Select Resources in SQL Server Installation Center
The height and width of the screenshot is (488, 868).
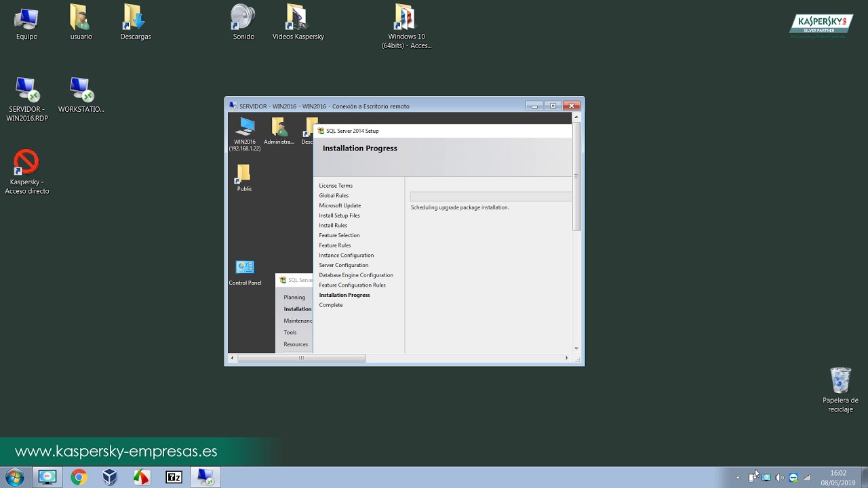coord(296,344)
